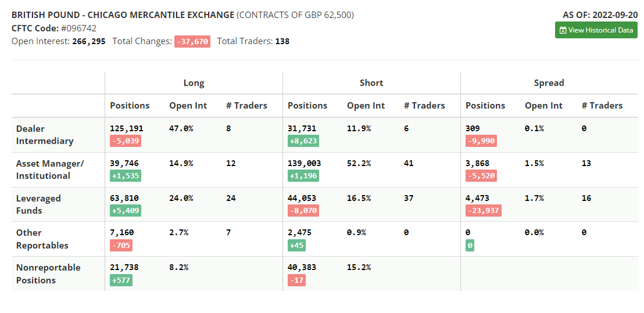Screen dimensions: 644x313
Task: Select the CFTC code #096742
Action: (x=78, y=28)
